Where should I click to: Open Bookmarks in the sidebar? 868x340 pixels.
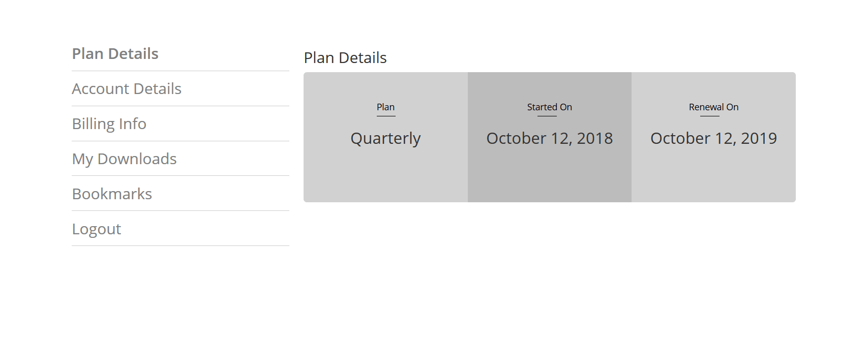pyautogui.click(x=112, y=194)
